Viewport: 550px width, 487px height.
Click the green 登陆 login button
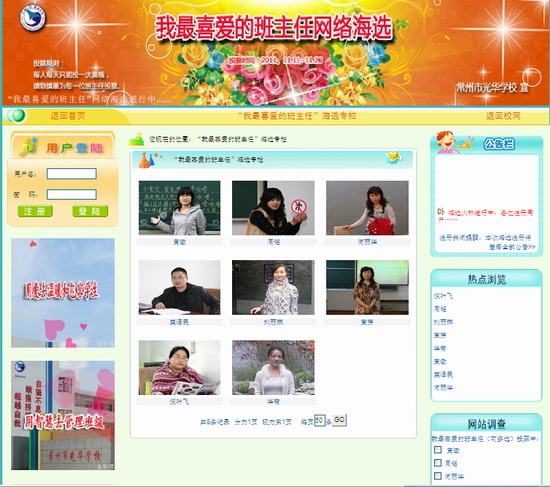coord(90,211)
